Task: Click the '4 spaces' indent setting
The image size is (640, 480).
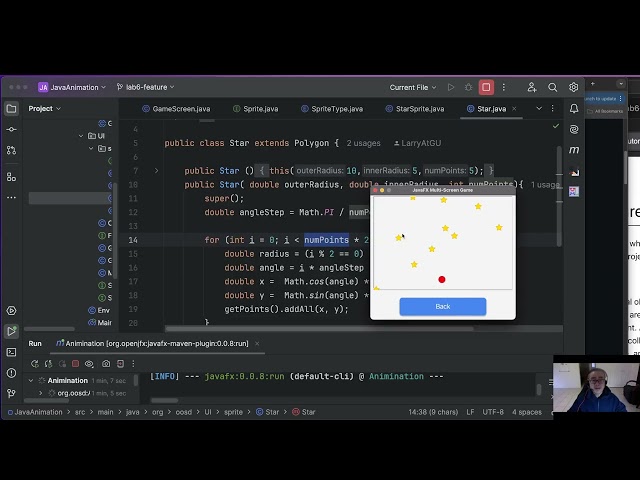Action: pyautogui.click(x=527, y=412)
